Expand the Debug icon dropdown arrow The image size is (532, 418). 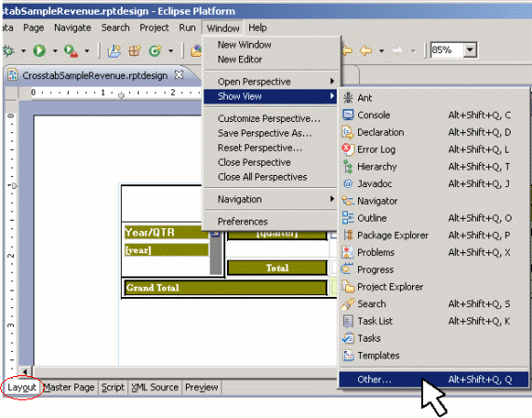pyautogui.click(x=23, y=51)
